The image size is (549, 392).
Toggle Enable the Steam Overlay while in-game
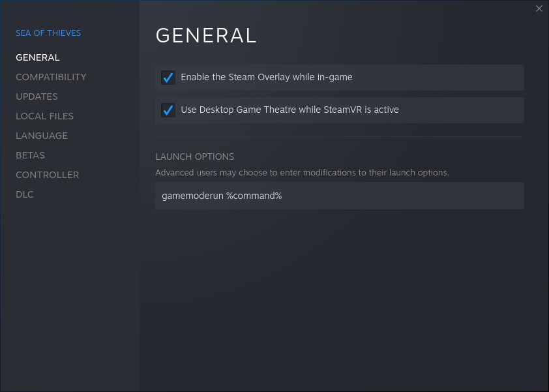coord(340,78)
